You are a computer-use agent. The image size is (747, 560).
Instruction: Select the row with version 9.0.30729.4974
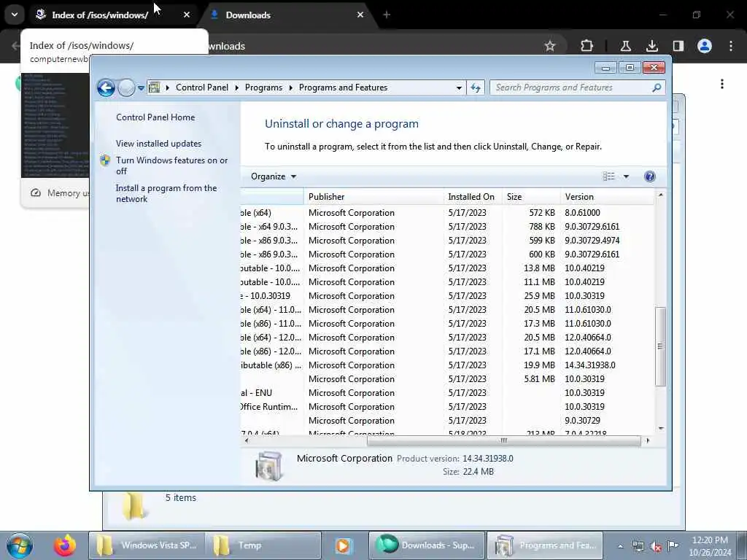(x=448, y=241)
